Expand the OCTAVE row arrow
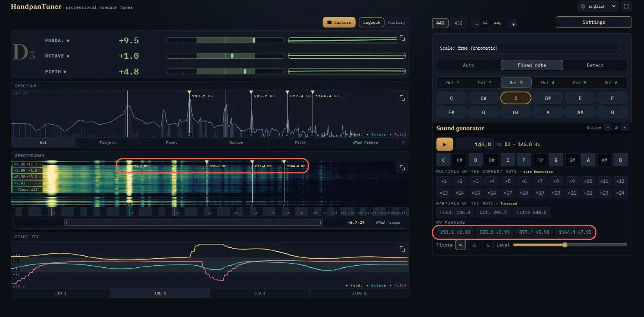 click(x=68, y=56)
